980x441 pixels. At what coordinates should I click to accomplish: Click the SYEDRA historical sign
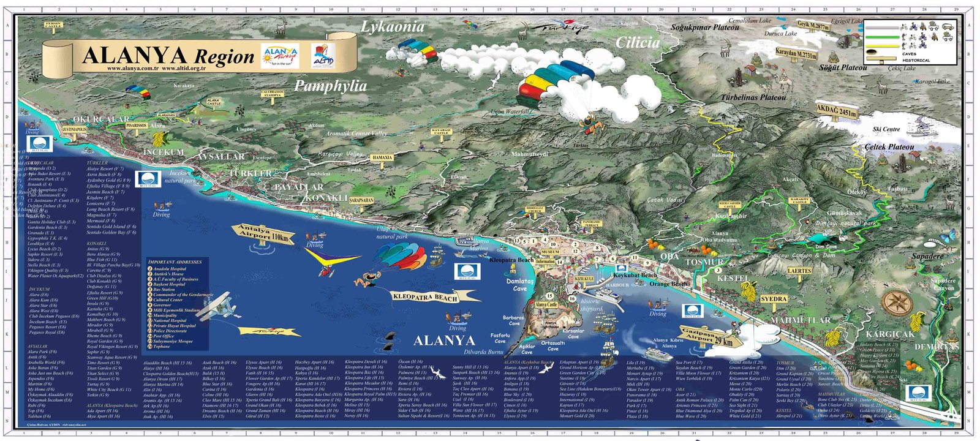[x=774, y=300]
